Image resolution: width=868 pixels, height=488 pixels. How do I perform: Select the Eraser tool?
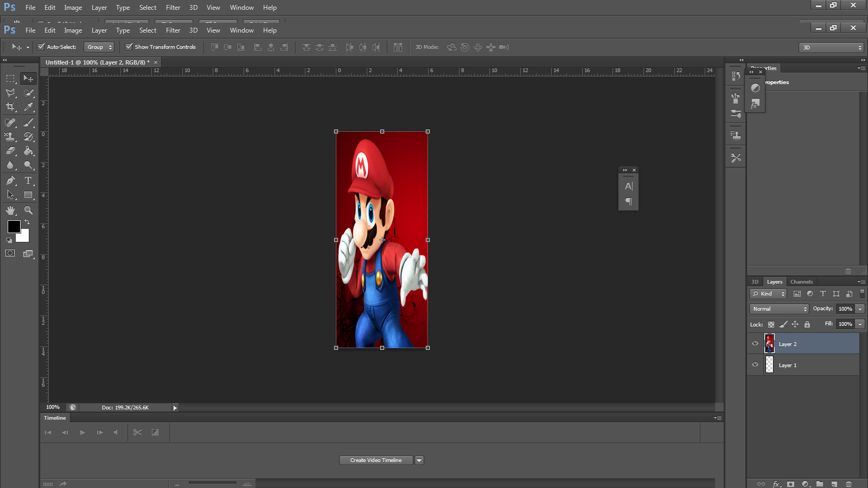pyautogui.click(x=10, y=151)
